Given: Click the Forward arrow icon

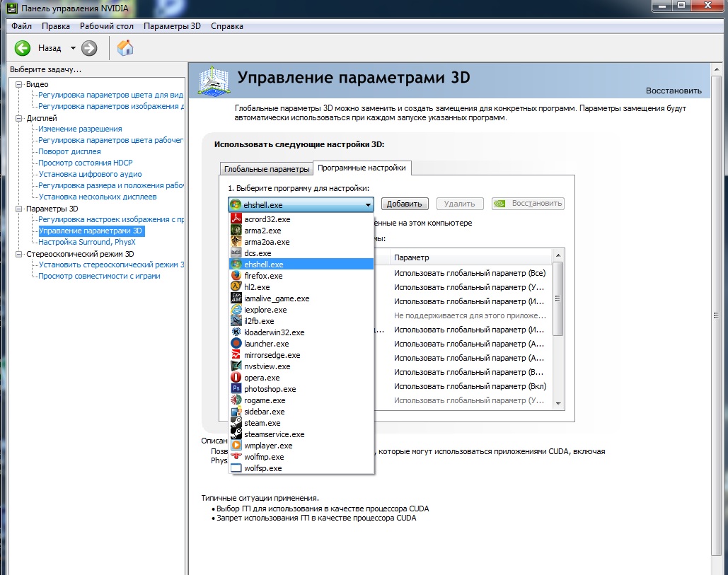Looking at the screenshot, I should pos(89,48).
